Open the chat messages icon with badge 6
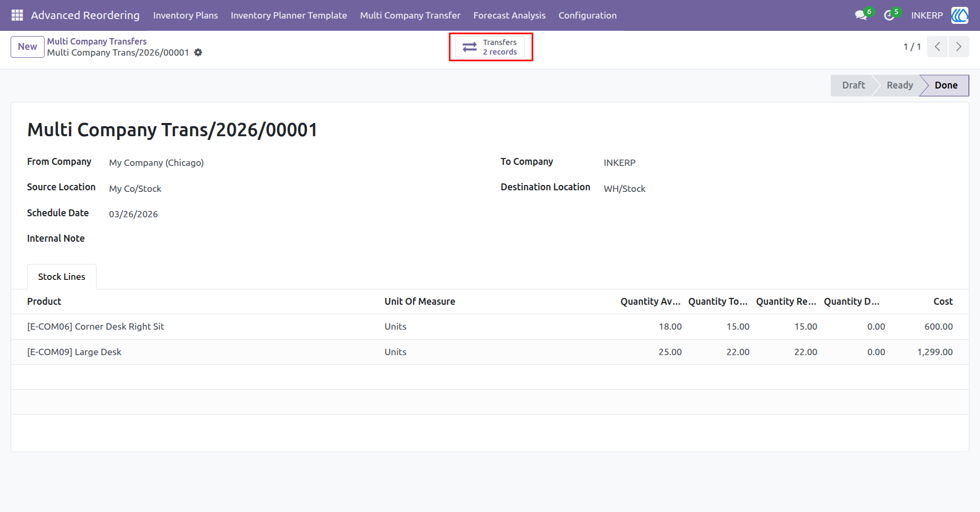 click(x=861, y=15)
